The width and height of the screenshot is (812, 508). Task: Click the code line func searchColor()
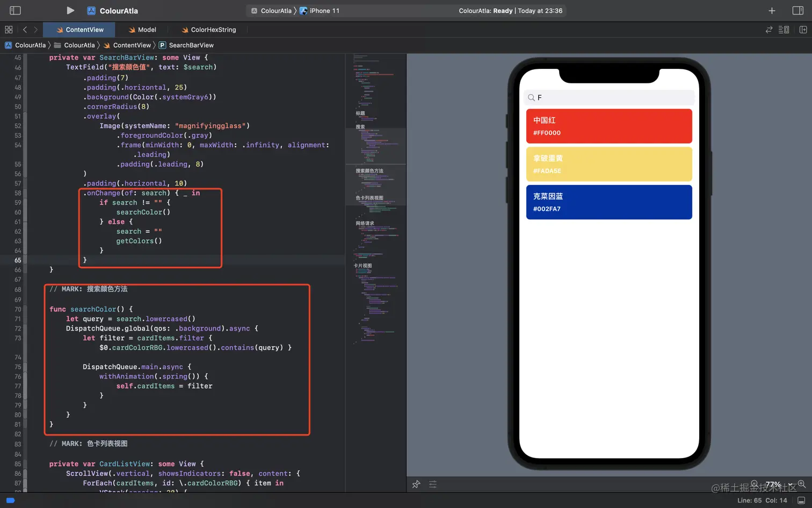[91, 309]
